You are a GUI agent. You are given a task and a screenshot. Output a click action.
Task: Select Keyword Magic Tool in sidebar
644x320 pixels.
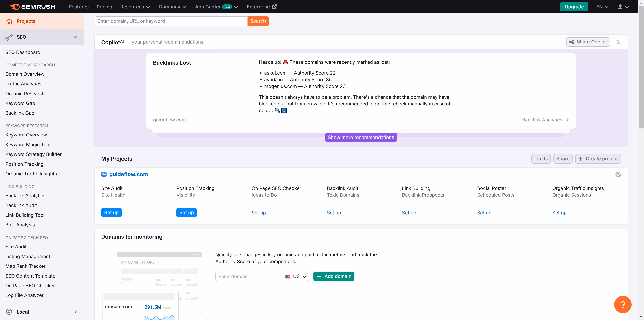pos(28,145)
